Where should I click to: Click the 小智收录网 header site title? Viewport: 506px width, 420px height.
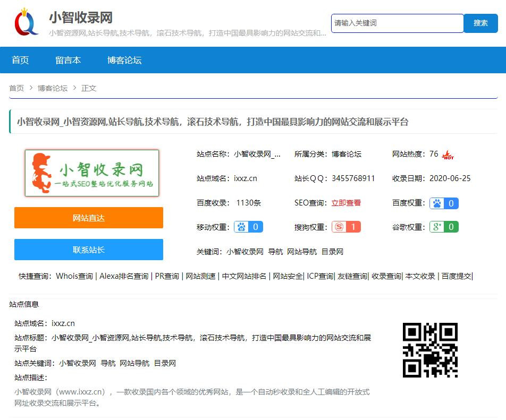[81, 18]
